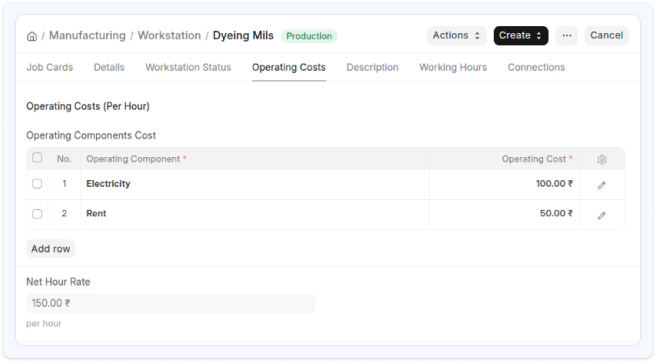Switch to Working Hours tab
Image resolution: width=656 pixels, height=362 pixels.
pyautogui.click(x=453, y=67)
